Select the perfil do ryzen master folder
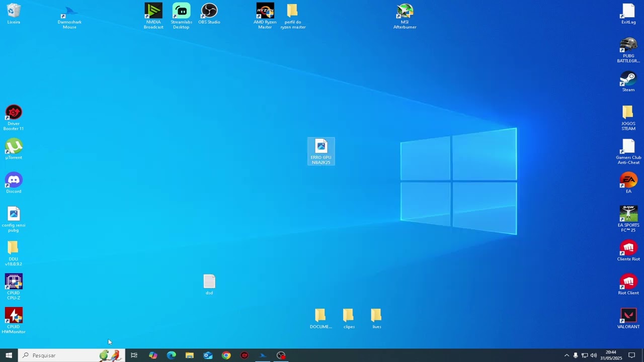The width and height of the screenshot is (644, 362). tap(293, 17)
